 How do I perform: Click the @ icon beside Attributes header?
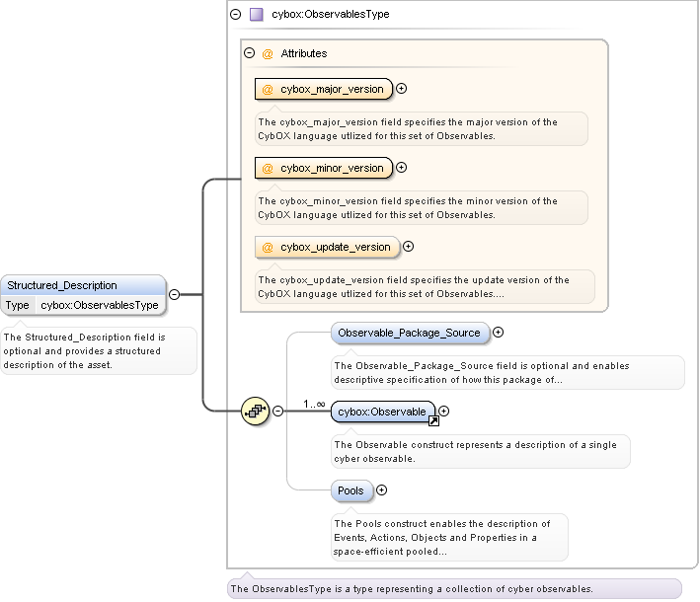tap(268, 53)
